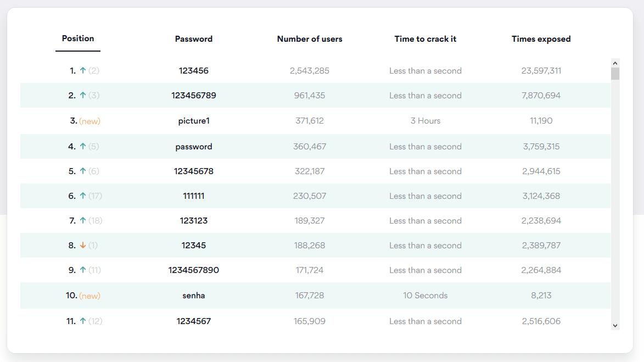Click the up arrow in the 1234567 row
This screenshot has width=644, height=362.
pyautogui.click(x=83, y=321)
